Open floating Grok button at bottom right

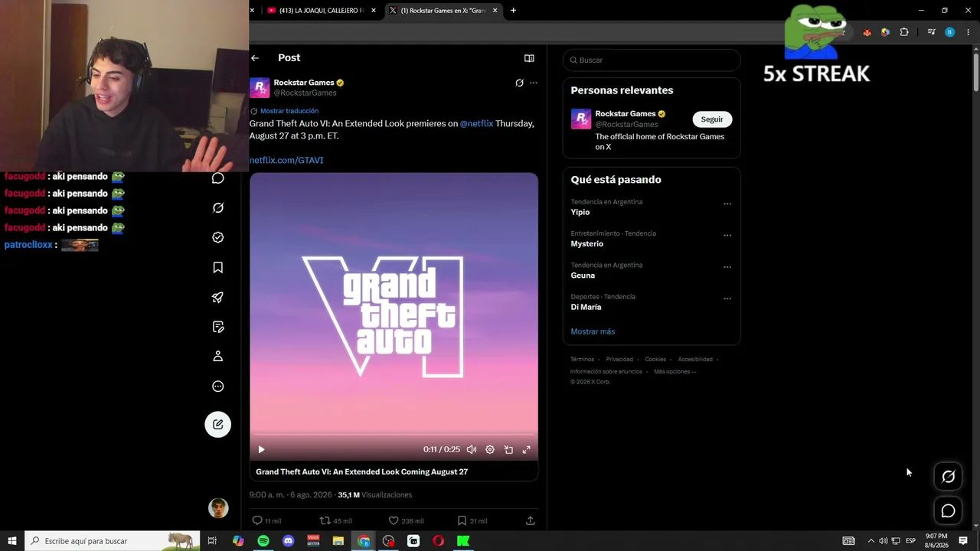(x=948, y=477)
